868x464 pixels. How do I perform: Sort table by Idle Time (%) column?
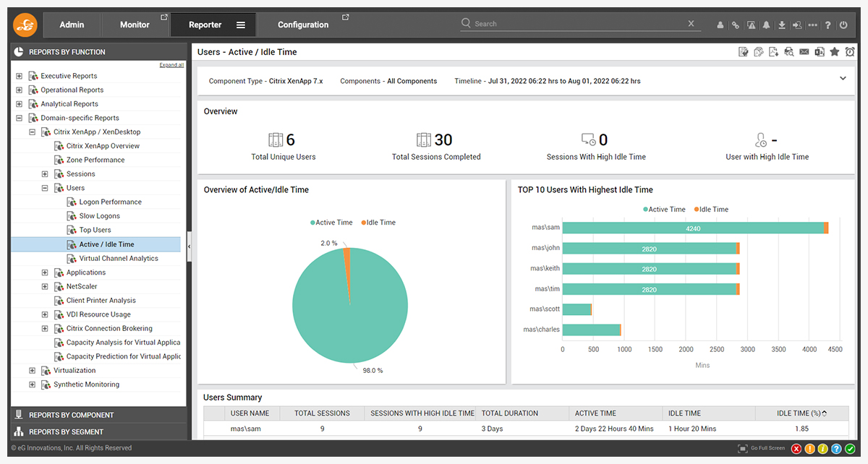[802, 413]
